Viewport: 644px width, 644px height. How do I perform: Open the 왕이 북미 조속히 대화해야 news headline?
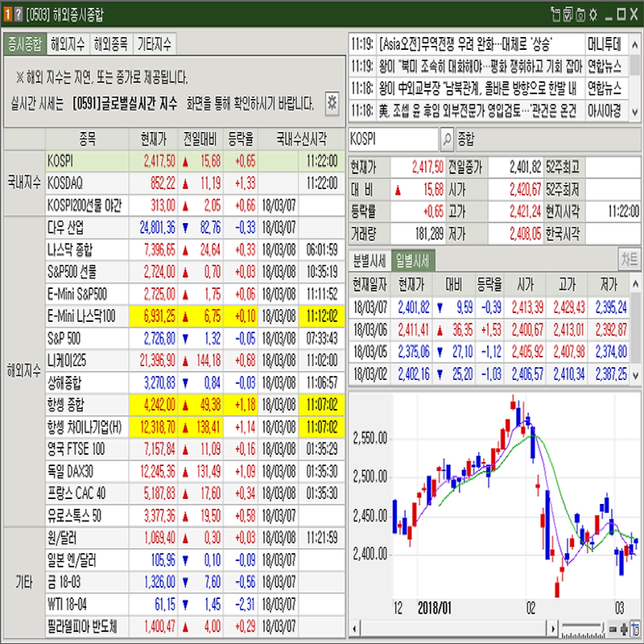pos(481,66)
